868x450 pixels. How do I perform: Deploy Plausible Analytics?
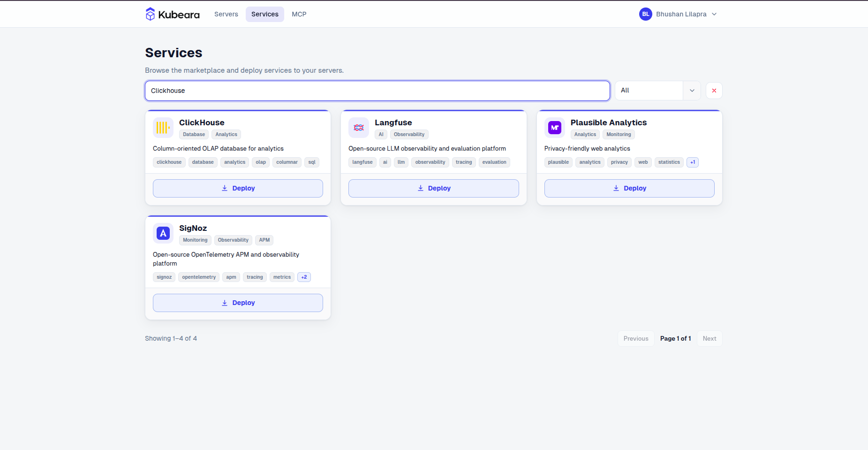click(x=629, y=188)
